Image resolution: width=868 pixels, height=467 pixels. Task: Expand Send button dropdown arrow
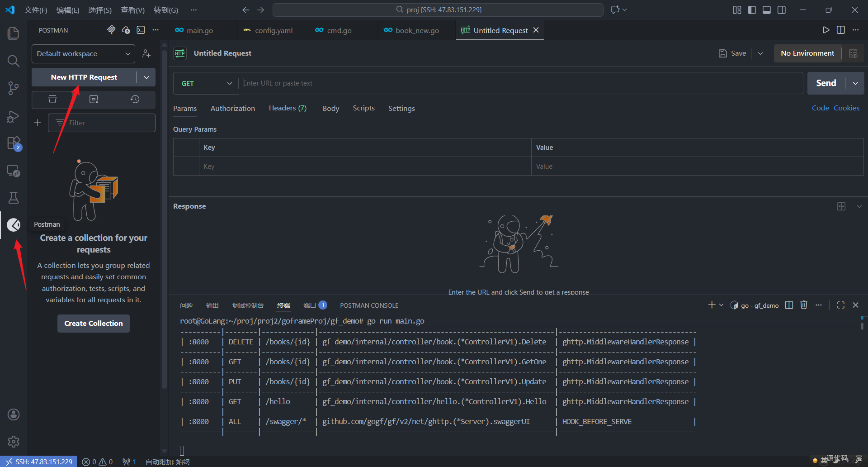[855, 83]
